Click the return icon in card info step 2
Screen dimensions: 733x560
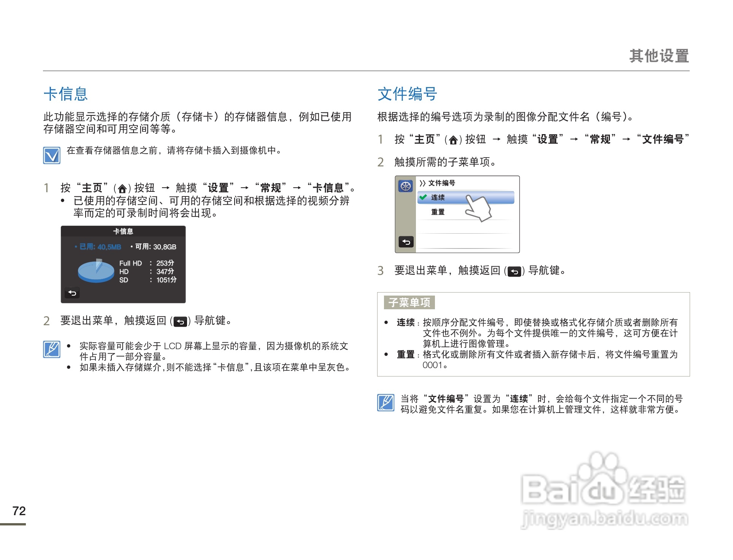180,322
